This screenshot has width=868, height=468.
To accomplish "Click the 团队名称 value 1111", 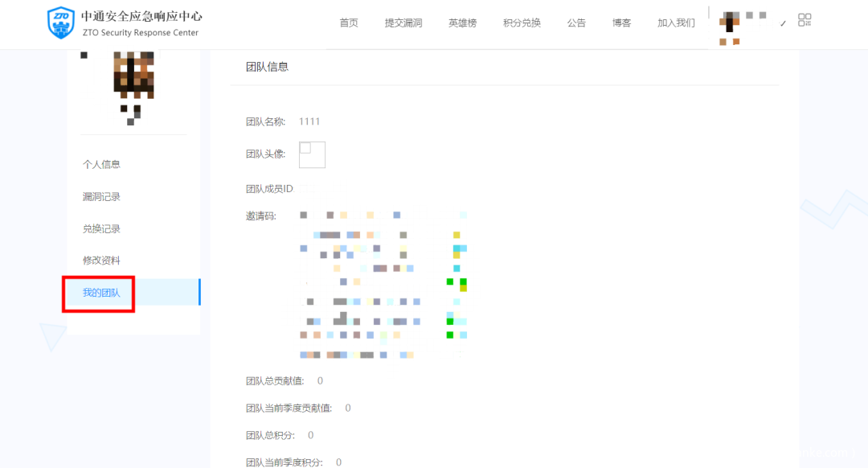I will (309, 122).
